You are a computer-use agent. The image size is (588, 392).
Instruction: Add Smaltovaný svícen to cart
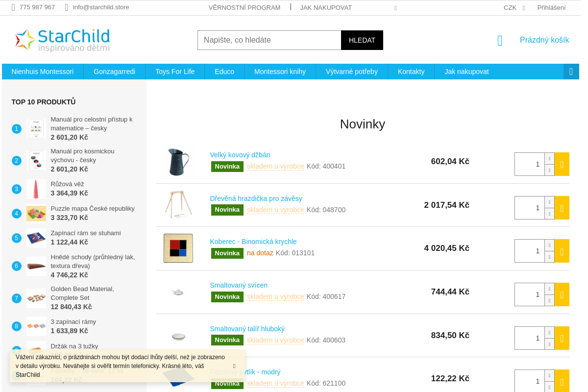point(562,294)
